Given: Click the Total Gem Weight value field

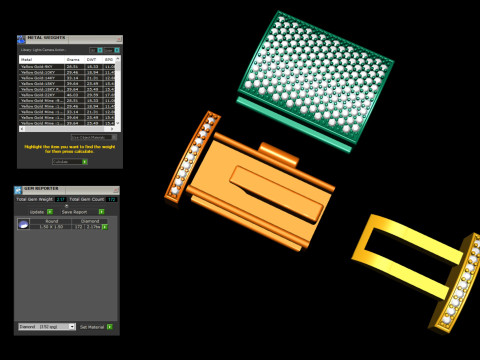Looking at the screenshot, I should [x=61, y=199].
